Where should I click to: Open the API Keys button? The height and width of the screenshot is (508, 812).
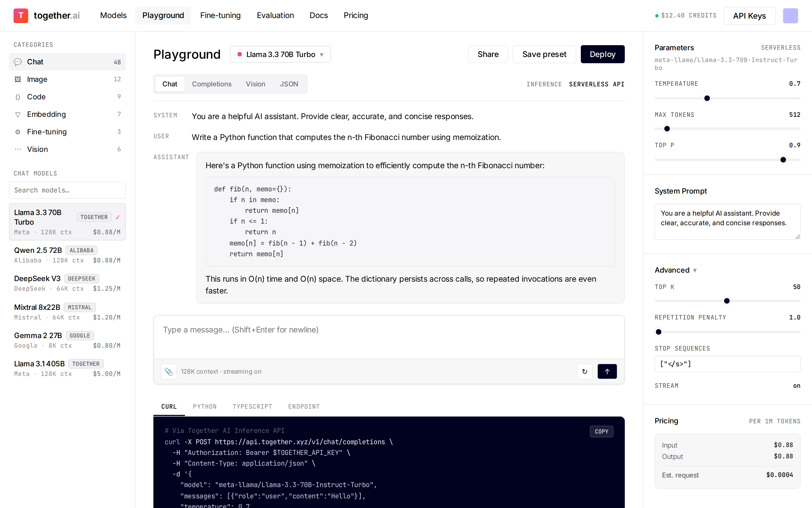pyautogui.click(x=749, y=16)
